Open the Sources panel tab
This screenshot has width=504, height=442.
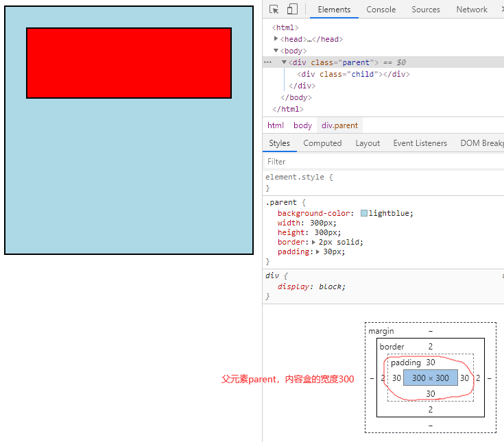pyautogui.click(x=425, y=10)
